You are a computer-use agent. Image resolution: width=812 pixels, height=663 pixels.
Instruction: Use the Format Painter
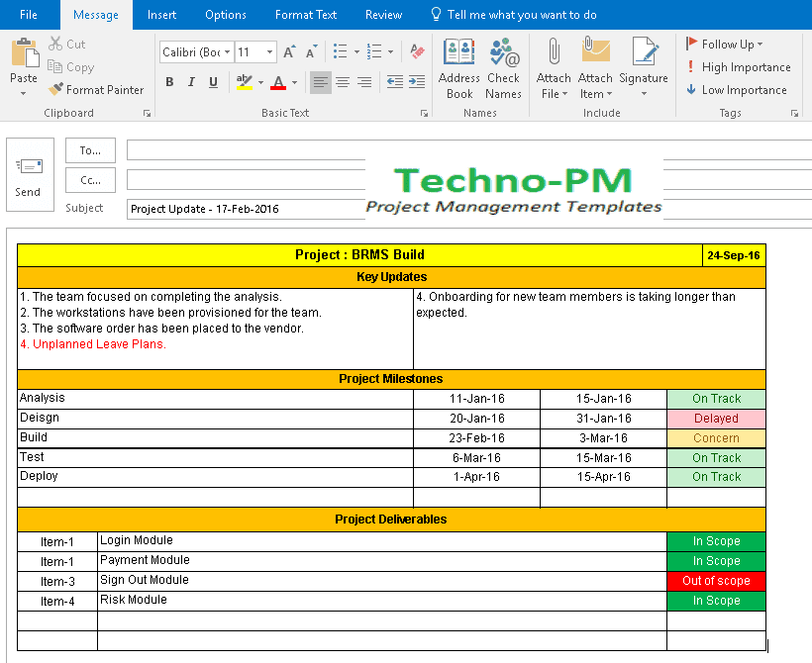(96, 89)
